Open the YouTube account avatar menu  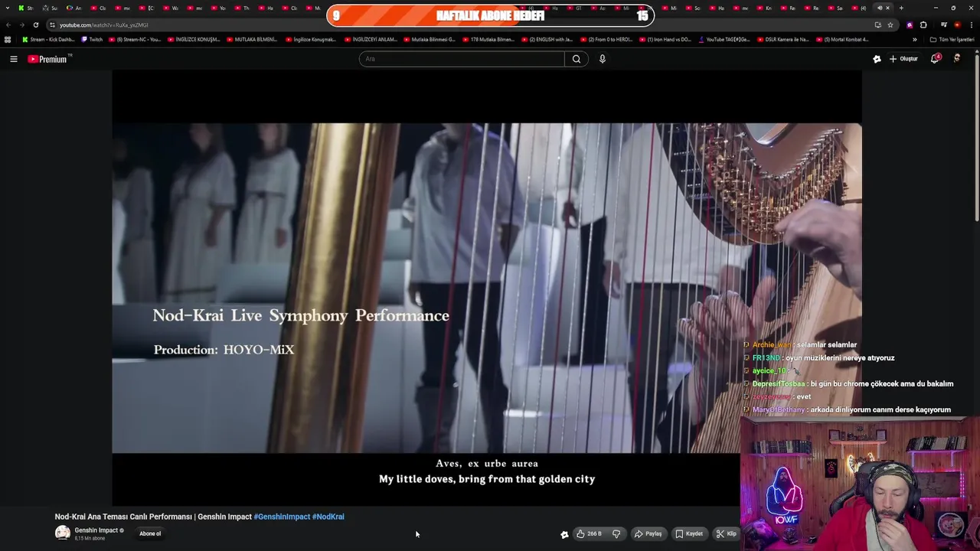pyautogui.click(x=957, y=59)
